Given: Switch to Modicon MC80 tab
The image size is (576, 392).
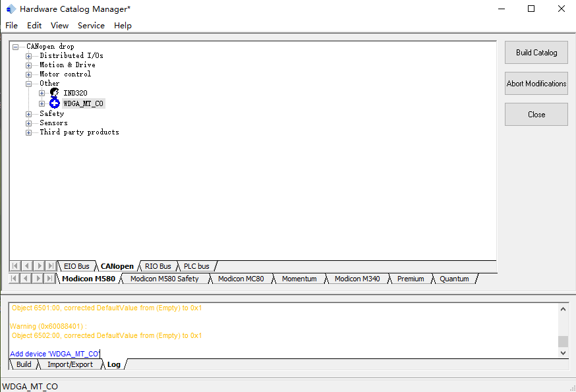Looking at the screenshot, I should [x=241, y=279].
